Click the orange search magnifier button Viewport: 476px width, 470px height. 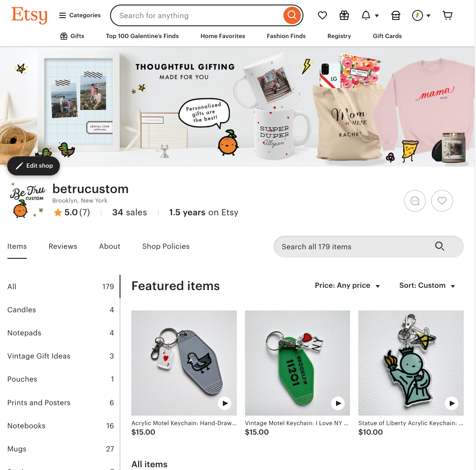tap(292, 15)
